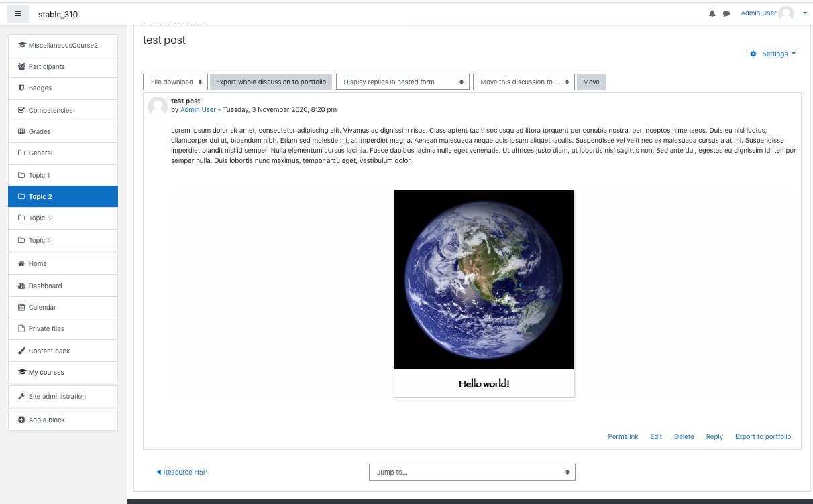The image size is (813, 504).
Task: Click the Earth Hello world image
Action: pos(484,294)
